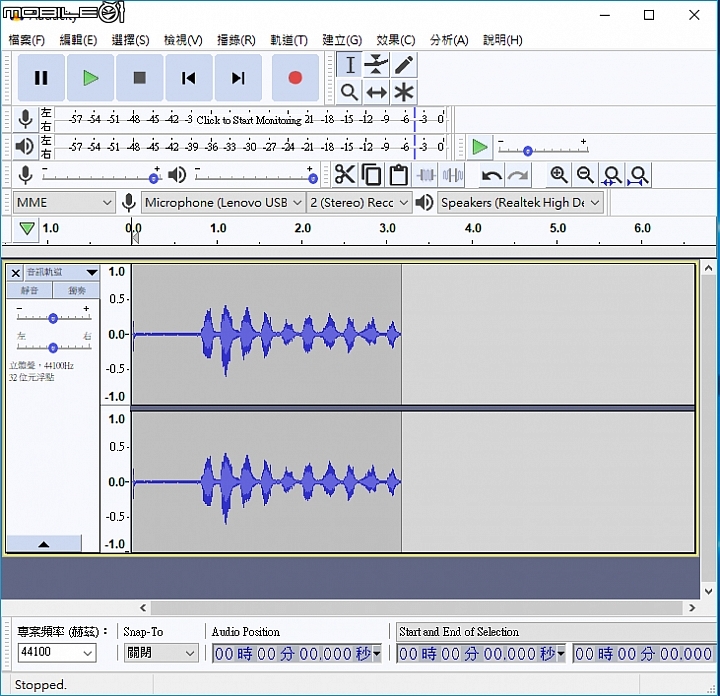
Task: Select the Selection (I-beam) tool
Action: (x=350, y=65)
